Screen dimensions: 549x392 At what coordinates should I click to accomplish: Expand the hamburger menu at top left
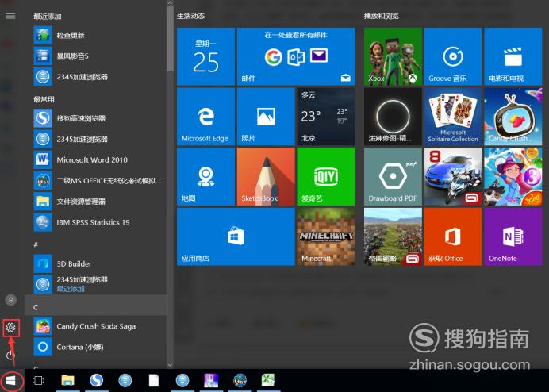tap(11, 16)
